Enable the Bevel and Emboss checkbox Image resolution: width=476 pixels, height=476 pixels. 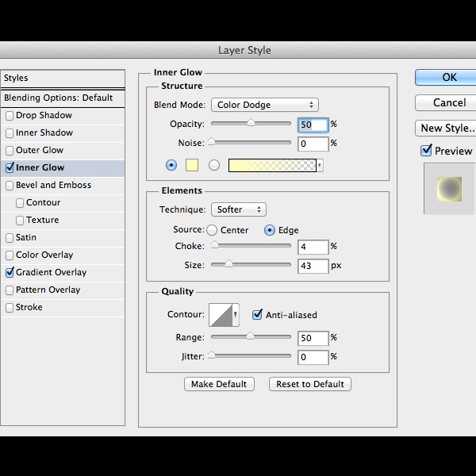pos(10,185)
